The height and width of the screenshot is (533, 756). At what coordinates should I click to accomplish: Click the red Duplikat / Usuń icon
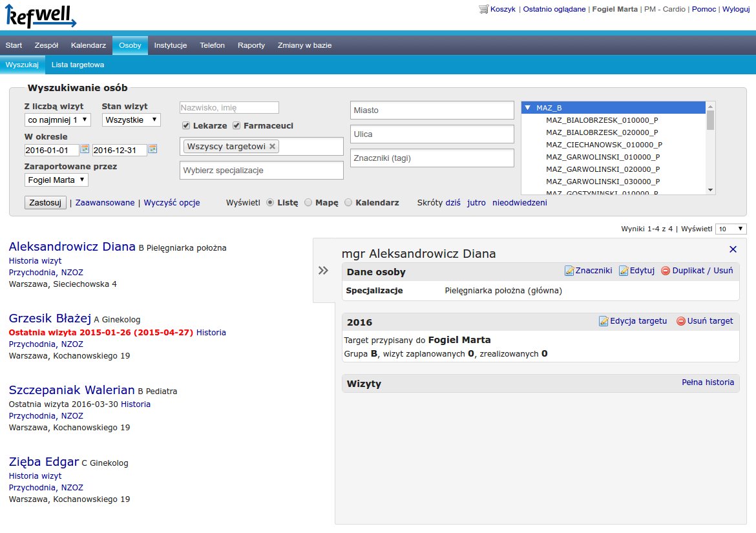pos(666,271)
